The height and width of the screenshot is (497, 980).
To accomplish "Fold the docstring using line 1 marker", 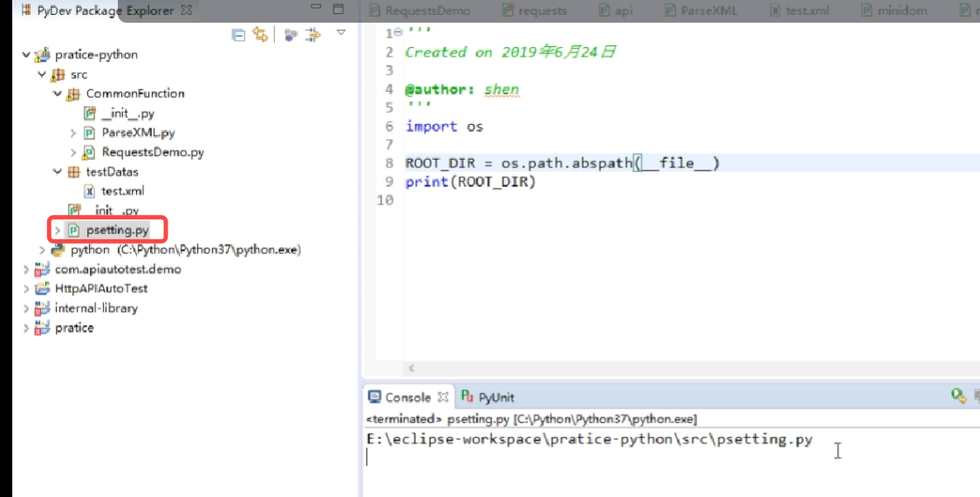I will (398, 32).
